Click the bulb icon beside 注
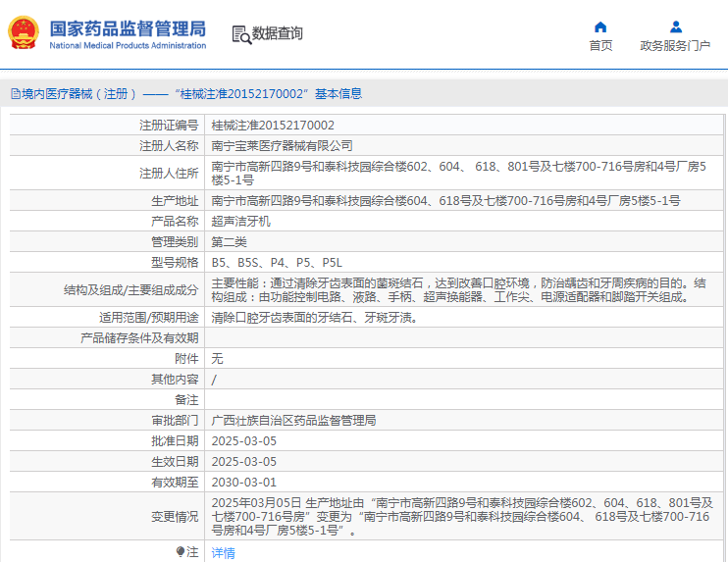The height and width of the screenshot is (562, 728). (x=181, y=551)
